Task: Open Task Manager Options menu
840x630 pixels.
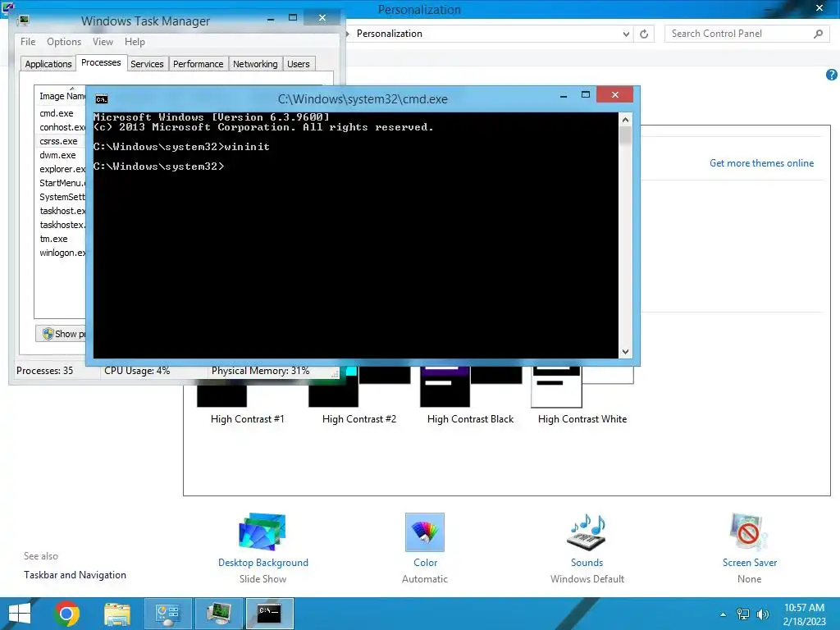Action: coord(64,42)
